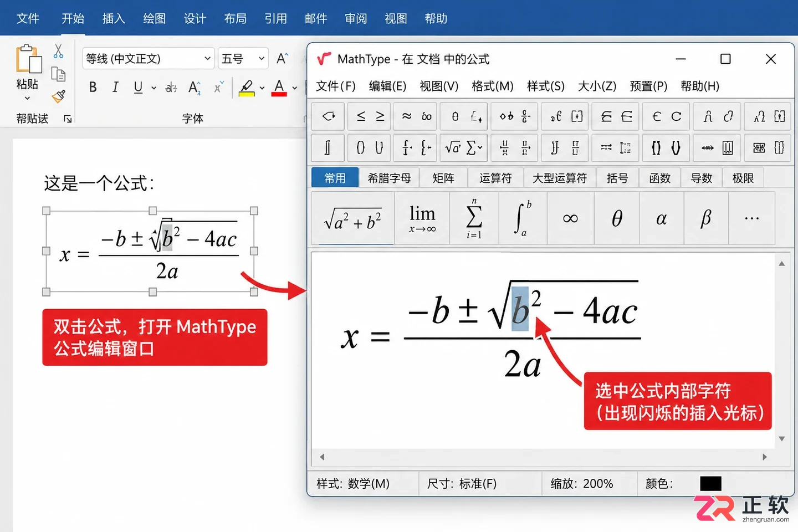Toggle Italic formatting in Word ribbon
This screenshot has height=532, width=798.
pyautogui.click(x=115, y=87)
